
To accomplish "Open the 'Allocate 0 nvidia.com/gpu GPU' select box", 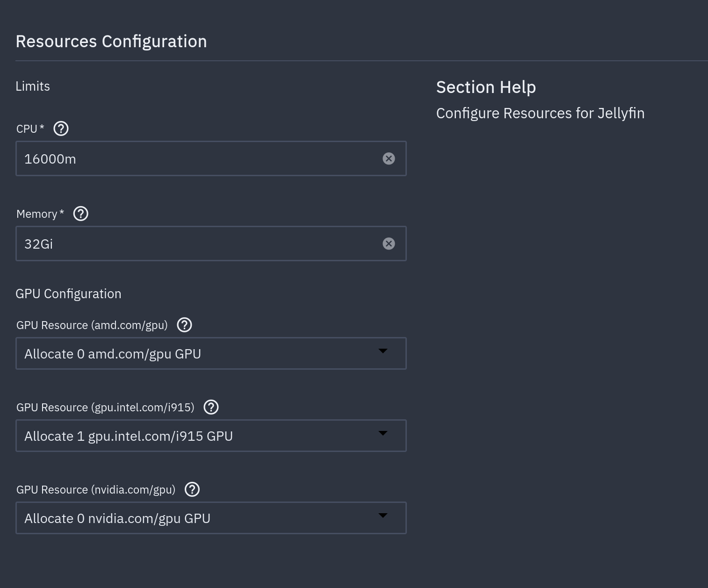I will click(196, 518).
